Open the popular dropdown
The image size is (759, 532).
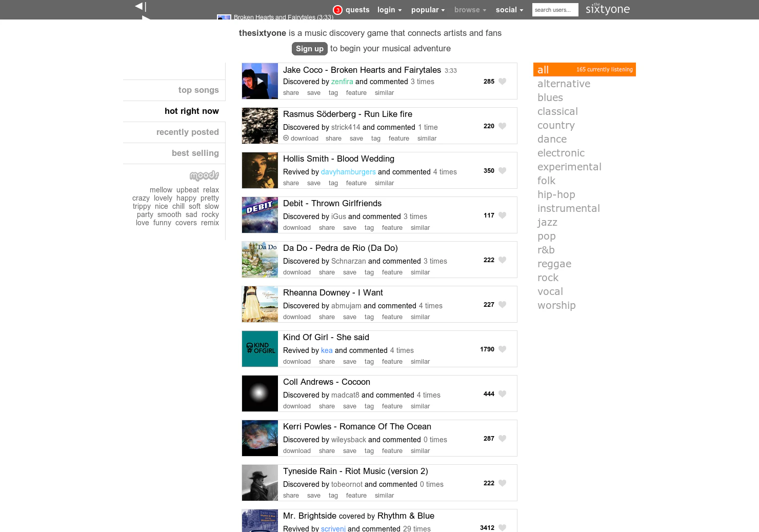(428, 10)
